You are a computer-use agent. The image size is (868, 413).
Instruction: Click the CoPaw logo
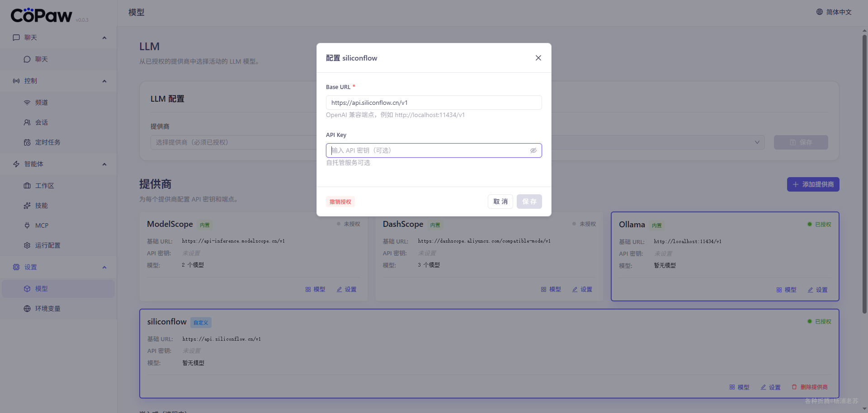tap(42, 15)
